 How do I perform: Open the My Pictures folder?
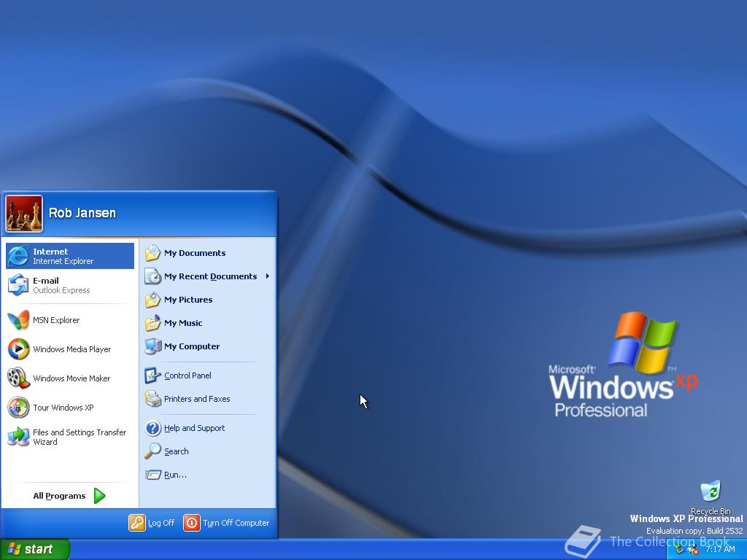[x=208, y=300]
